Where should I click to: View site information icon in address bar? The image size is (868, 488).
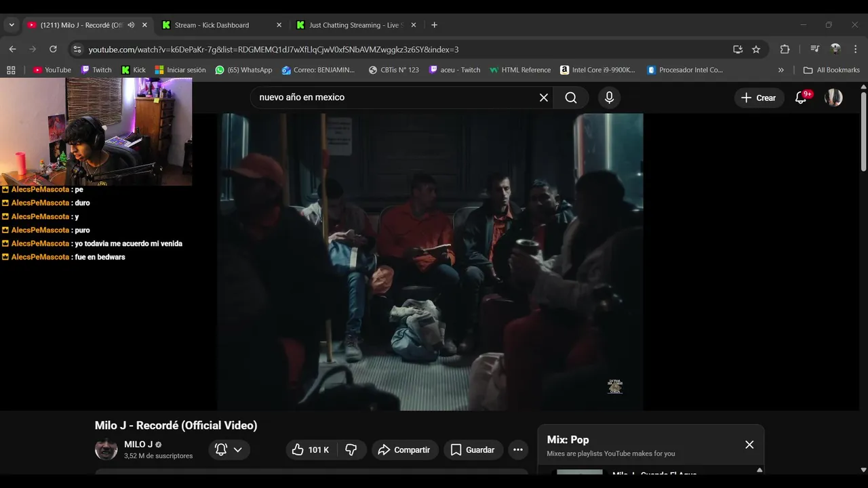point(77,49)
